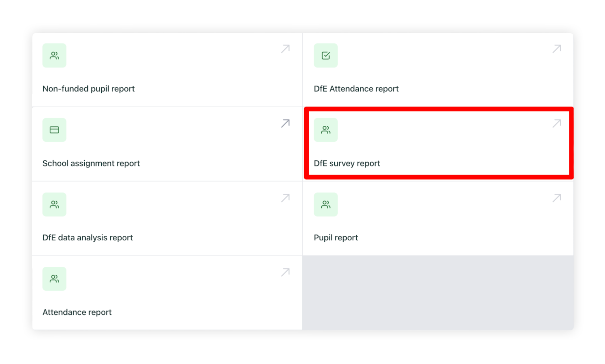
Task: Click the Attendance report people icon
Action: pyautogui.click(x=54, y=279)
